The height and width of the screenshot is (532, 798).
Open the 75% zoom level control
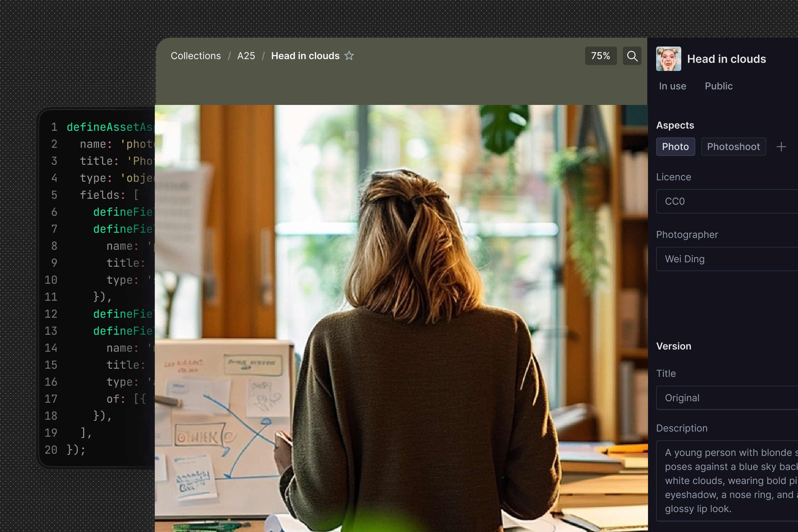[x=600, y=56]
